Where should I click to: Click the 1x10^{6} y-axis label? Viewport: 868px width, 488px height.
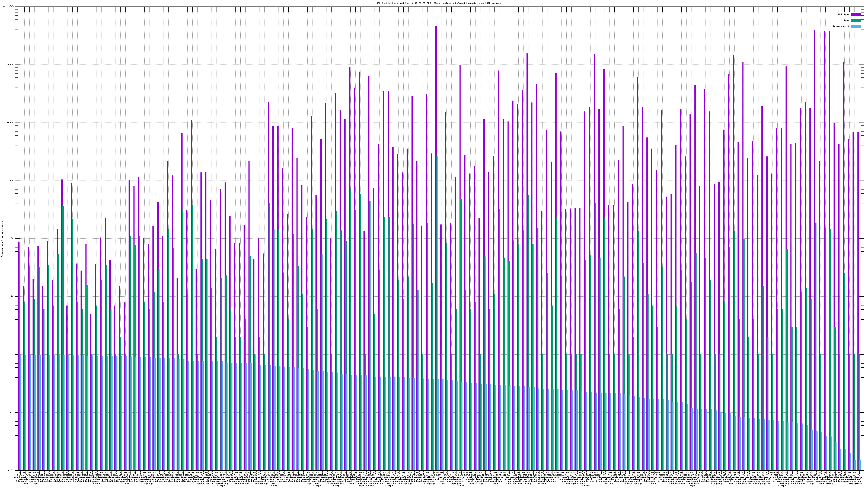point(8,7)
